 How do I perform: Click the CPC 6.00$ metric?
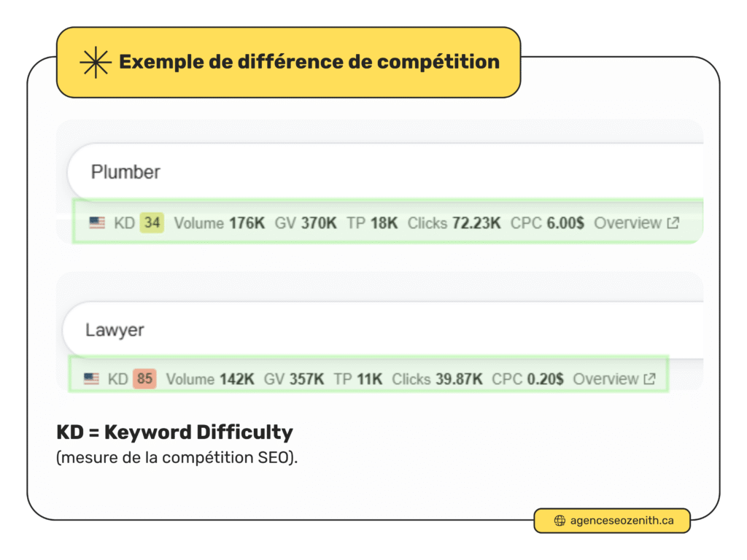pos(547,223)
